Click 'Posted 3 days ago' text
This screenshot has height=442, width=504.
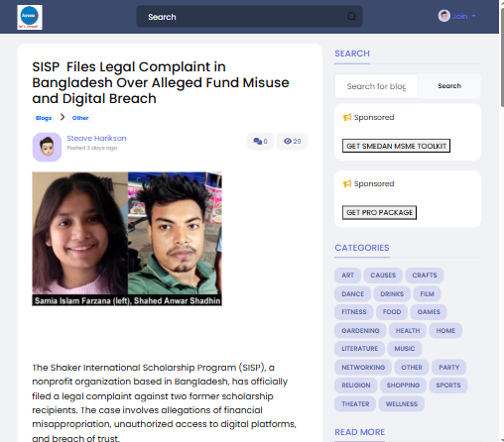(92, 148)
